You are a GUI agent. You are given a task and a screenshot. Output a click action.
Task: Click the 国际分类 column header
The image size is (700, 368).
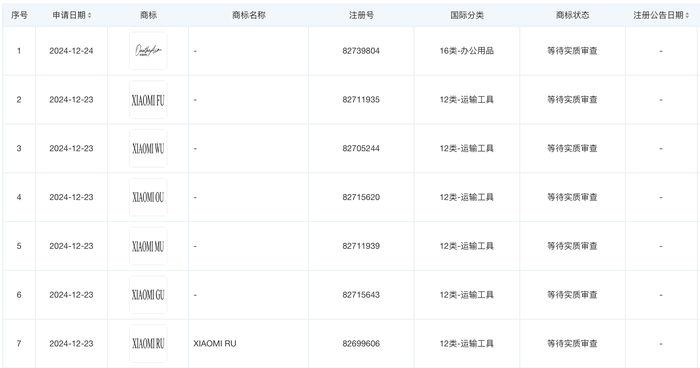click(x=467, y=15)
